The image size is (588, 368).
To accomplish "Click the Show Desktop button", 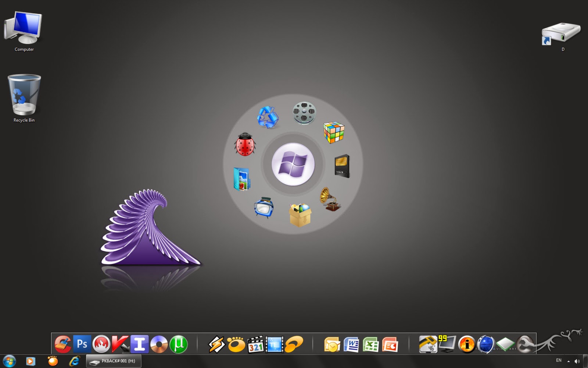I will 585,361.
